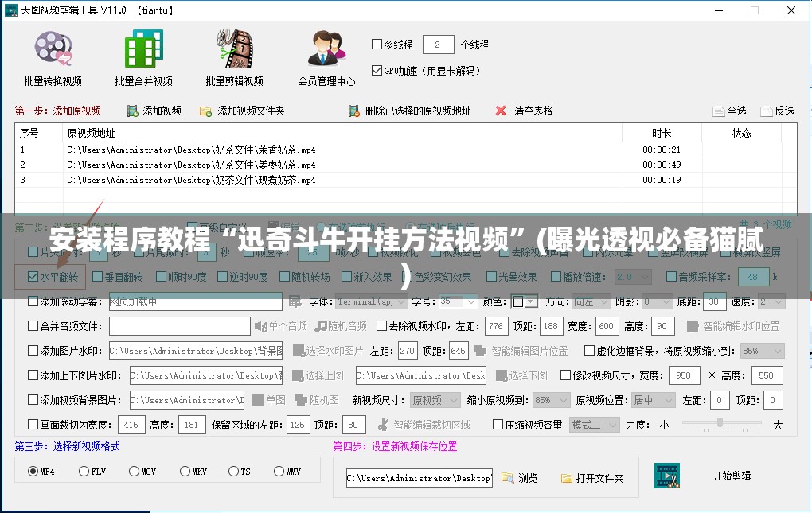
Task: Click the 开始剪辑 film icon
Action: coord(667,476)
